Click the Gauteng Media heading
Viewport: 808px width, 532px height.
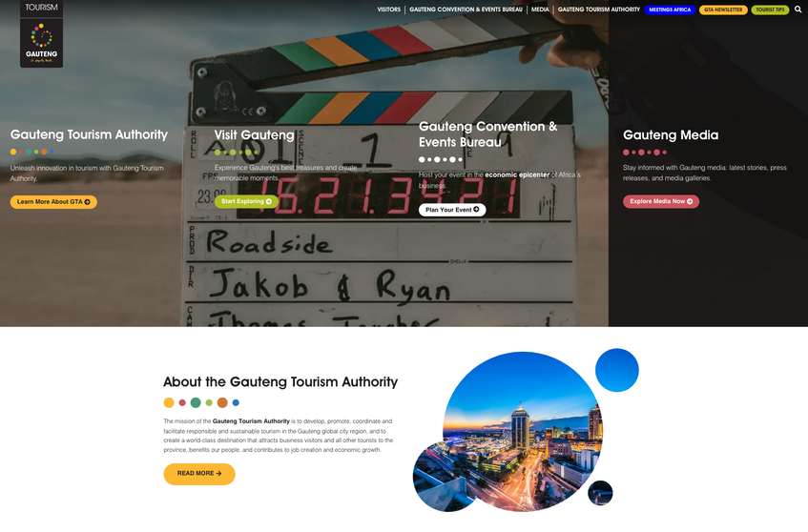click(670, 135)
